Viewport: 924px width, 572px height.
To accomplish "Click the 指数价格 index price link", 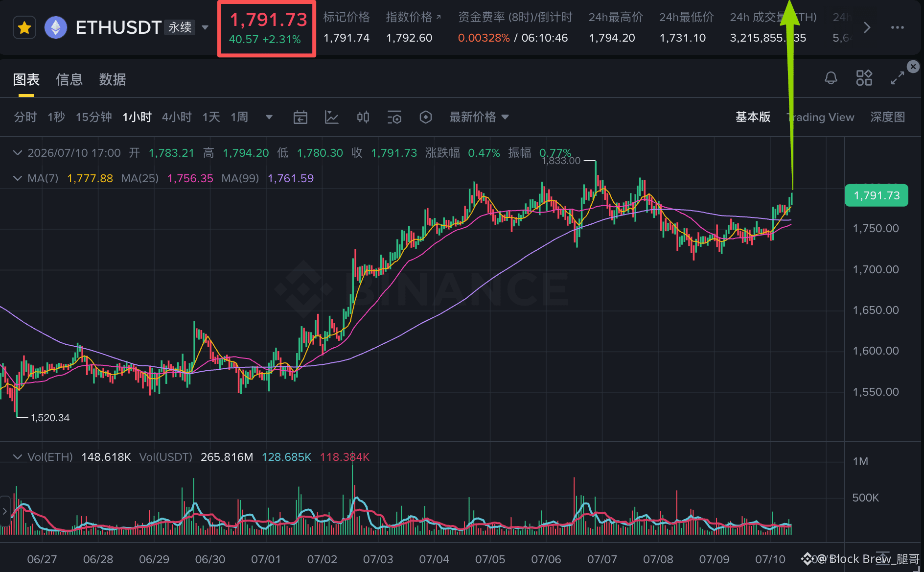I will coord(413,17).
